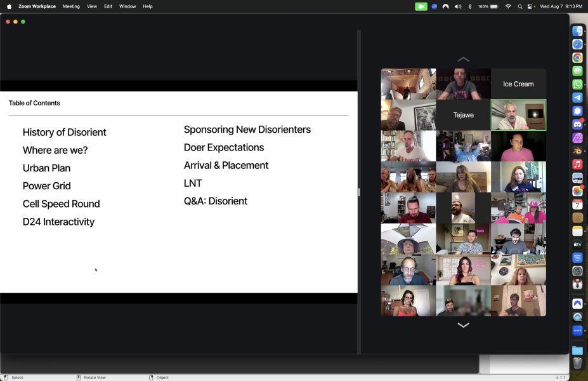Open the volume control in menu bar

(458, 6)
